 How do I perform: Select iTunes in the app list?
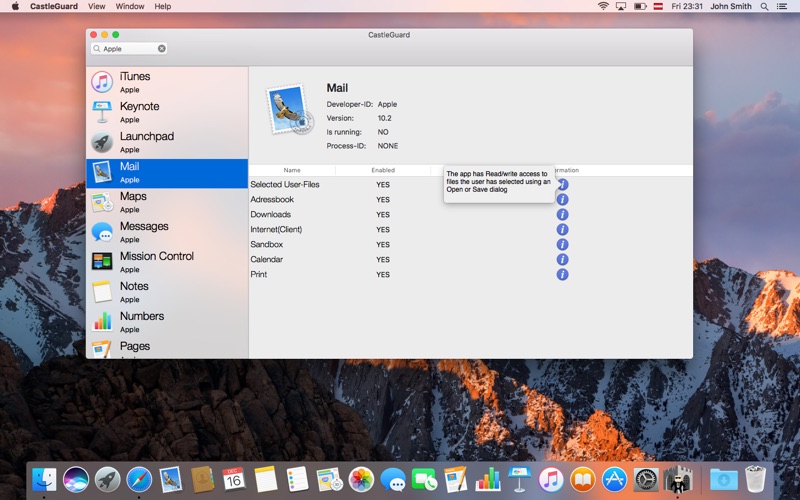pyautogui.click(x=167, y=82)
